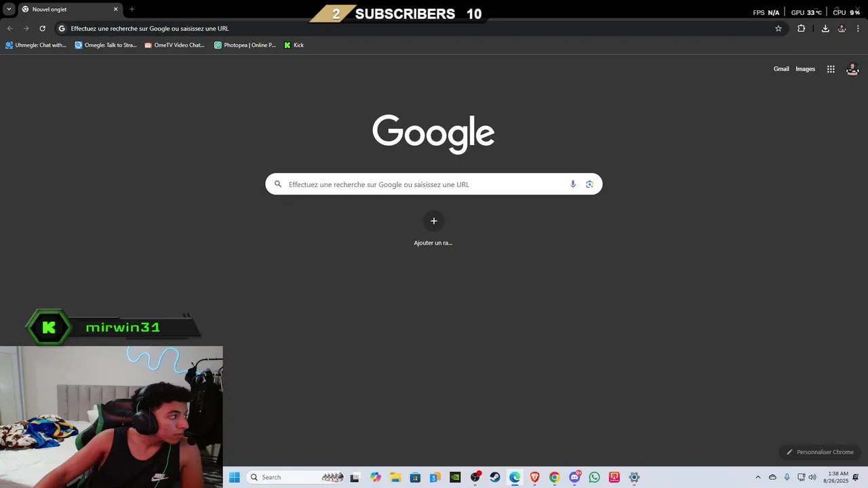Viewport: 868px width, 488px height.
Task: Open Gmail link
Action: [x=781, y=69]
